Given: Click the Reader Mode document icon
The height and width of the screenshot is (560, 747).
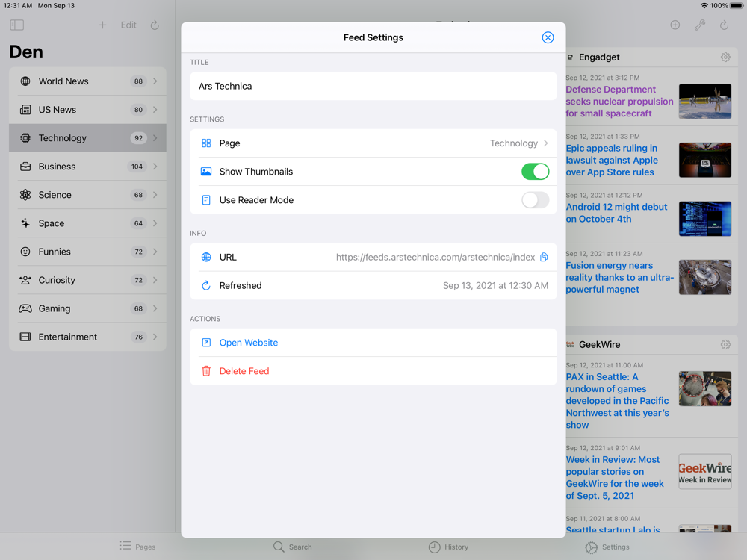Looking at the screenshot, I should [x=206, y=200].
